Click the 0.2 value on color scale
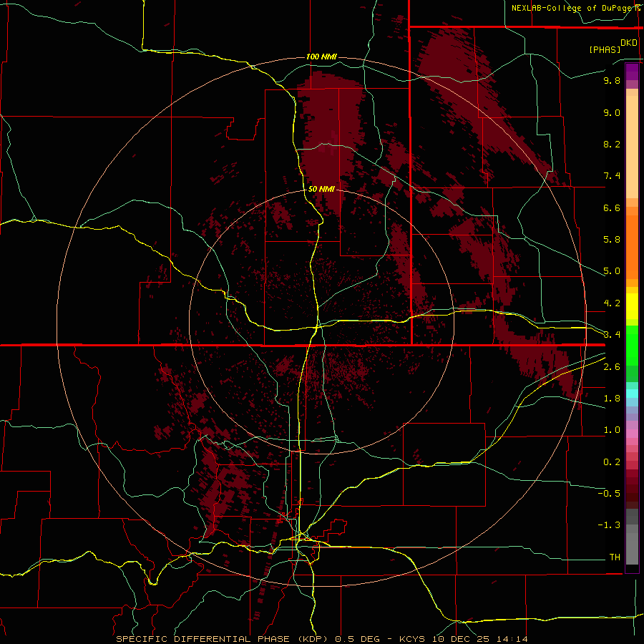644x644 pixels. coord(612,462)
